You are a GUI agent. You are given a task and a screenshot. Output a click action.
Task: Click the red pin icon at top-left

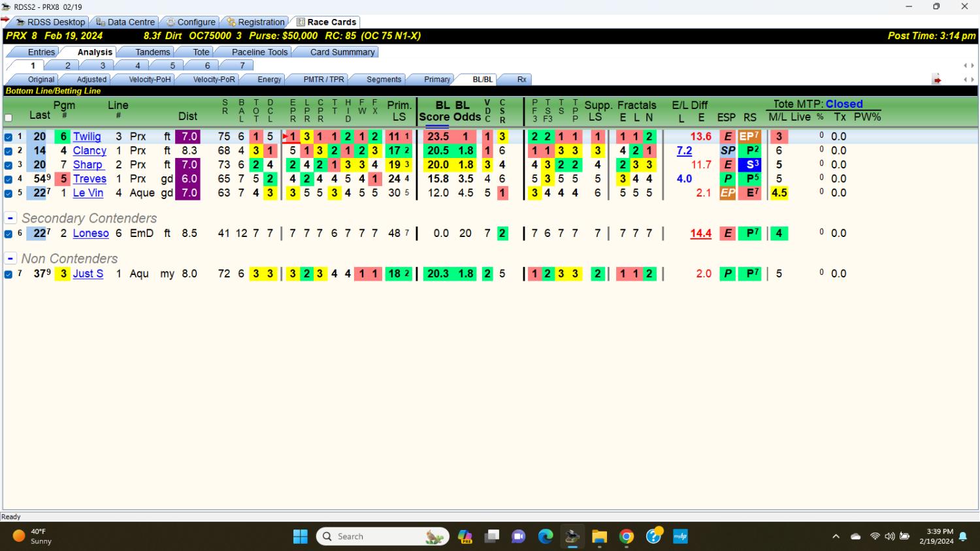(5, 20)
